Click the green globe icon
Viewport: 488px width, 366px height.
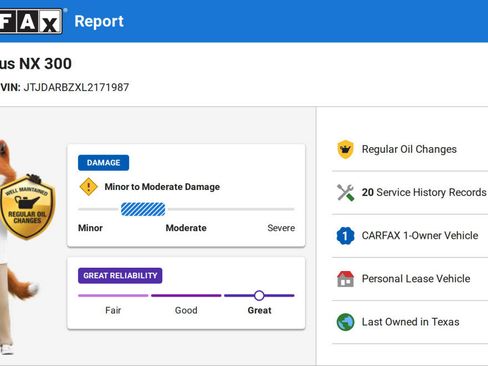pyautogui.click(x=345, y=322)
